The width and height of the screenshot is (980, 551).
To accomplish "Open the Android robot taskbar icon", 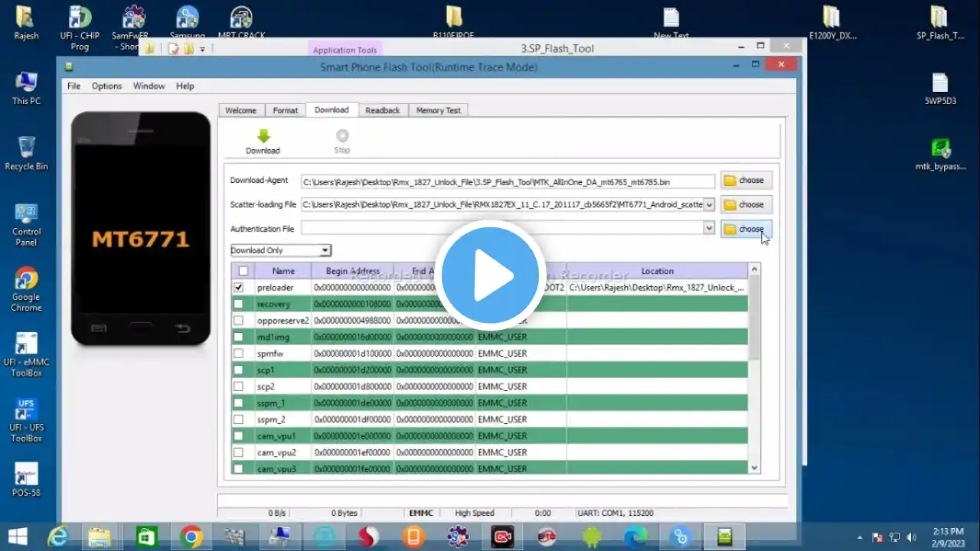I will [591, 537].
